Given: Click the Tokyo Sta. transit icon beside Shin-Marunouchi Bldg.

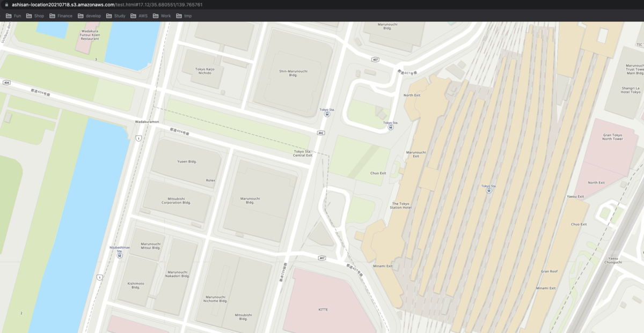Looking at the screenshot, I should (x=327, y=114).
